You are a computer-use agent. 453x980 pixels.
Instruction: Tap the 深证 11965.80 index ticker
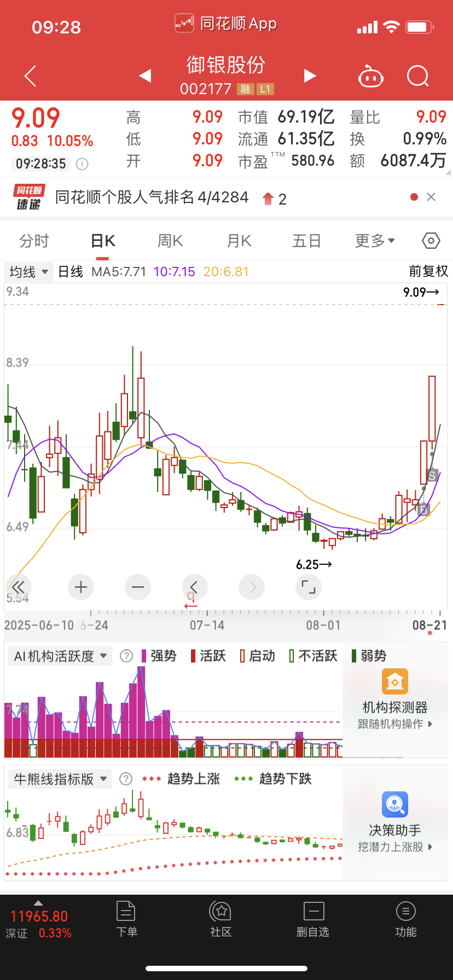39,924
